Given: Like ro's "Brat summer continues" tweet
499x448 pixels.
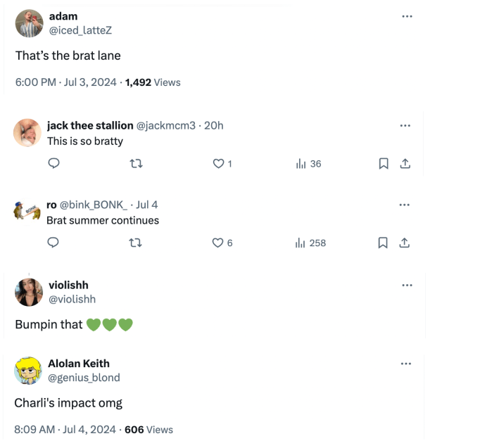Looking at the screenshot, I should click(x=218, y=243).
